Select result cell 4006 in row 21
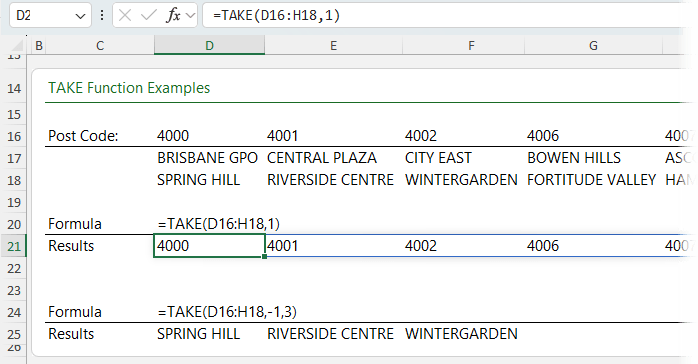Viewport: 698px width, 364px height. [543, 246]
